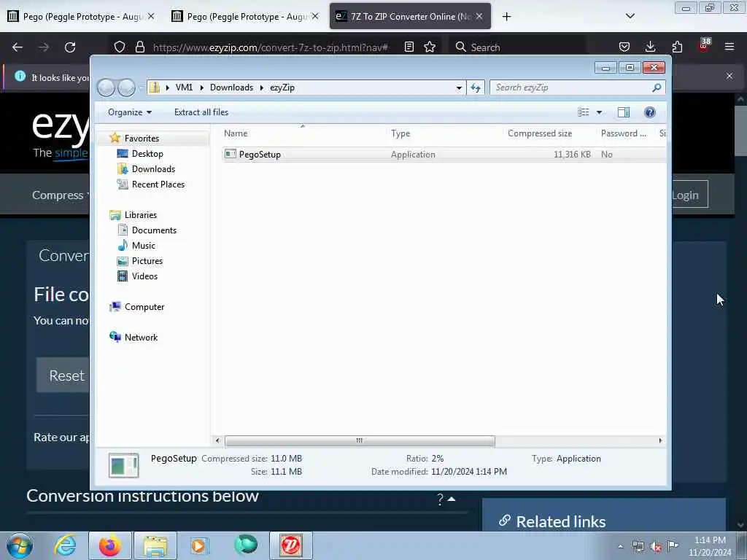Screen dimensions: 747x560
Task: Open the recent pages arrow next to the nav buttons
Action: click(x=141, y=88)
